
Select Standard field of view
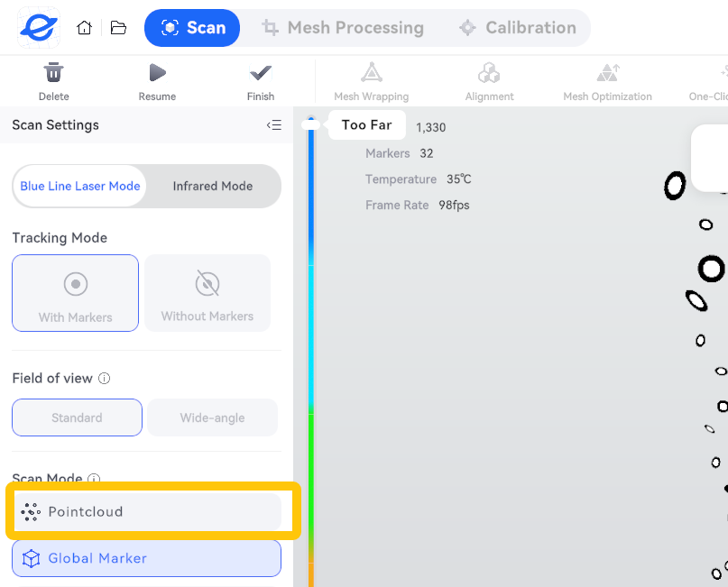point(77,417)
